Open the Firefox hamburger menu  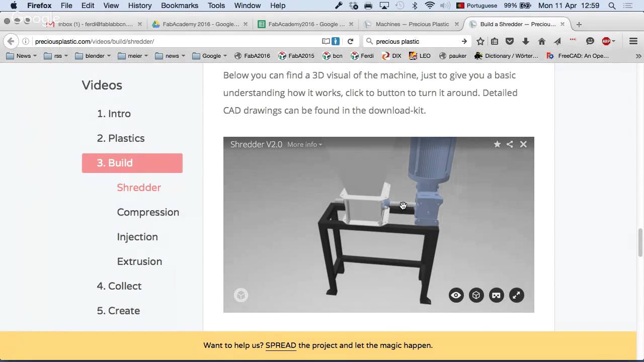[633, 41]
